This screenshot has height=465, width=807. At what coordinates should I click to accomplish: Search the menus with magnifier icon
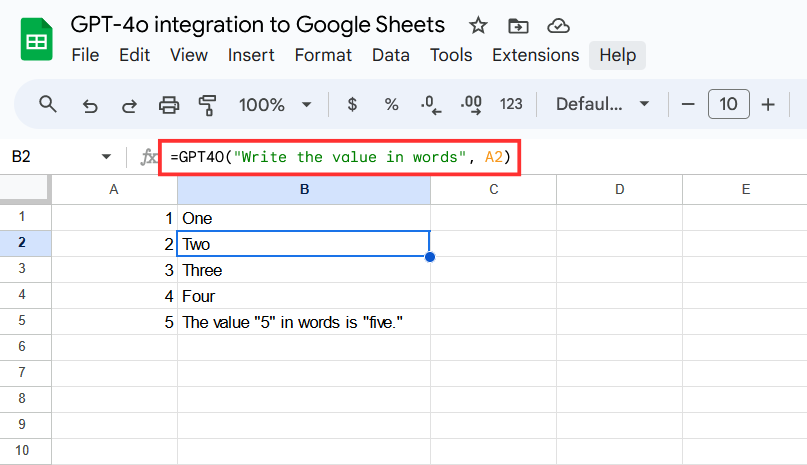(x=48, y=105)
